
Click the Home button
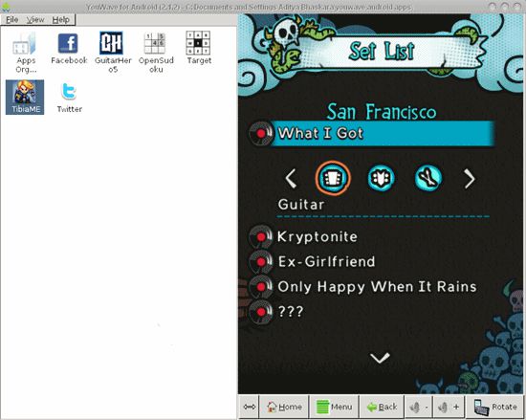point(284,407)
